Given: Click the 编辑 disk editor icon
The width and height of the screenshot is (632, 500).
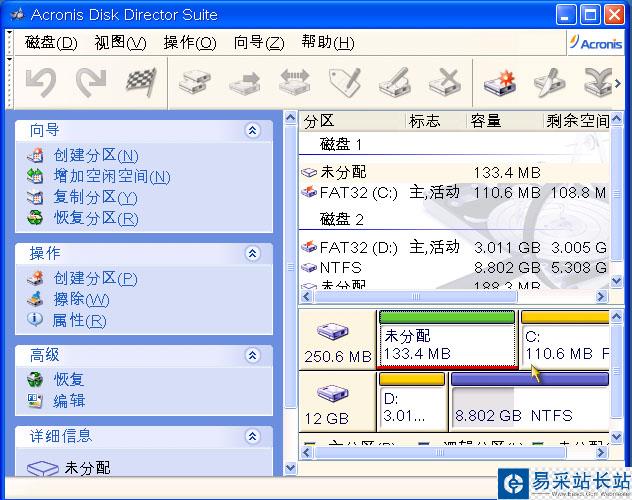Looking at the screenshot, I should click(x=35, y=400).
